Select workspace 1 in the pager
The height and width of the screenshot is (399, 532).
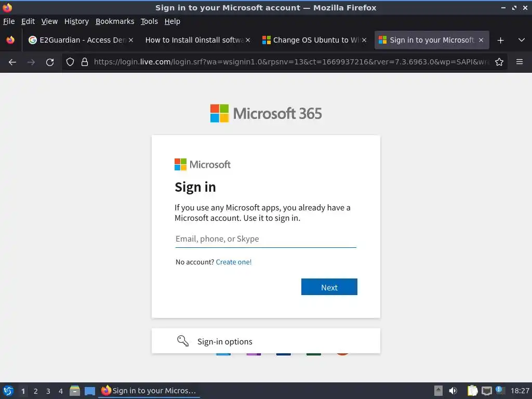click(23, 391)
